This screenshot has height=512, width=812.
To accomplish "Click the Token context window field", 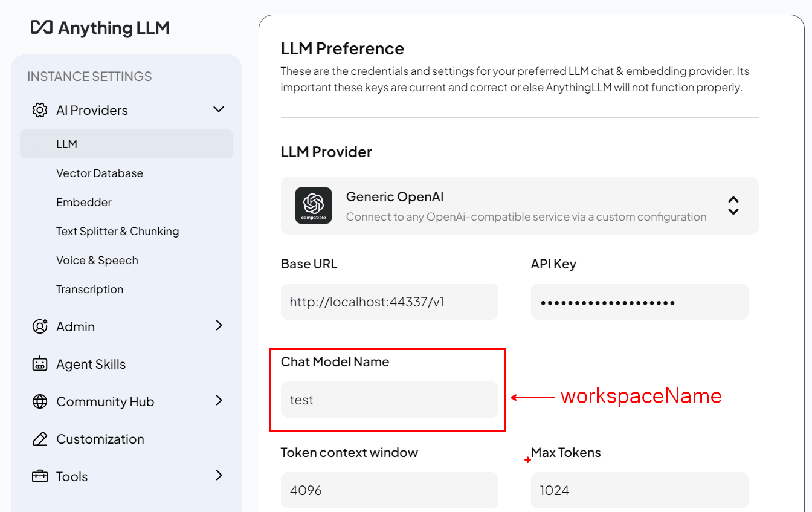I will [x=389, y=490].
